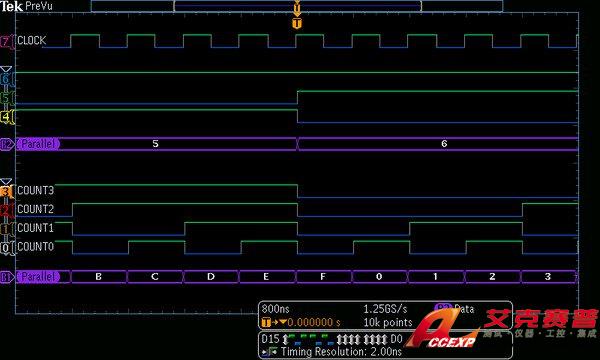Select the green channel 5 badge
This screenshot has height=360, width=600.
pos(6,98)
